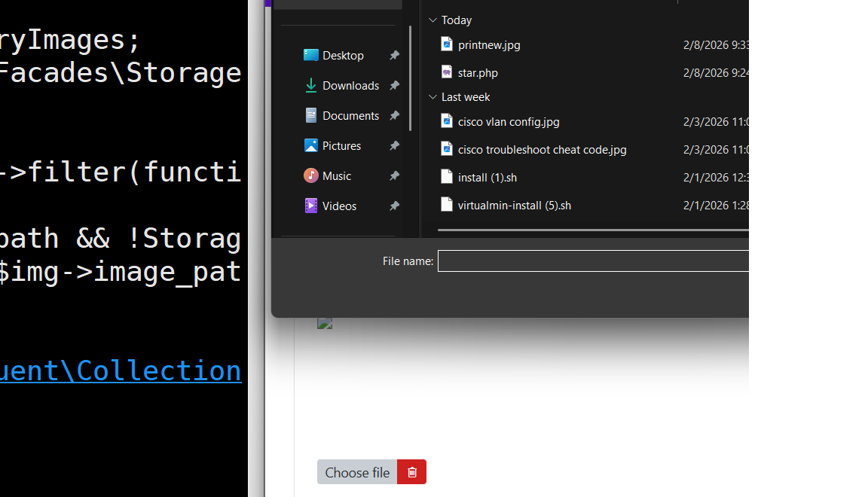This screenshot has height=497, width=868.
Task: Click the horizontal scrollbar under file list
Action: tap(592, 230)
